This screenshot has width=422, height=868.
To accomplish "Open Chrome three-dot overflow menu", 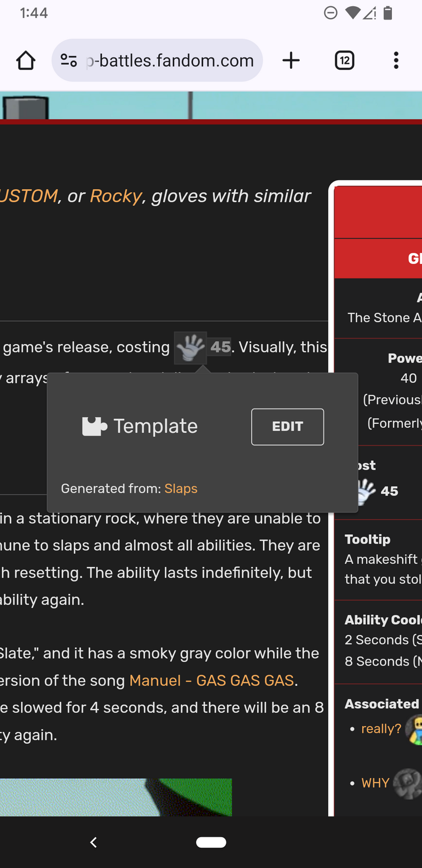I will click(x=396, y=60).
